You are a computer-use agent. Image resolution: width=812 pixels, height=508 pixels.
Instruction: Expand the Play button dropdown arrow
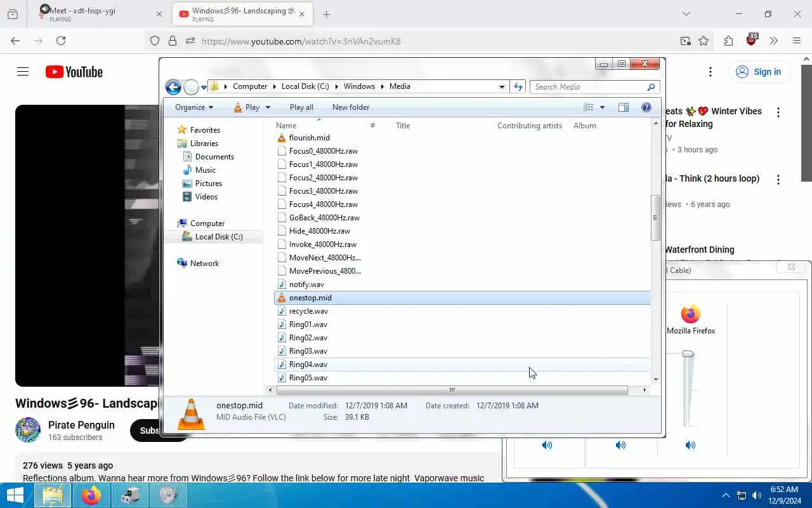click(268, 107)
